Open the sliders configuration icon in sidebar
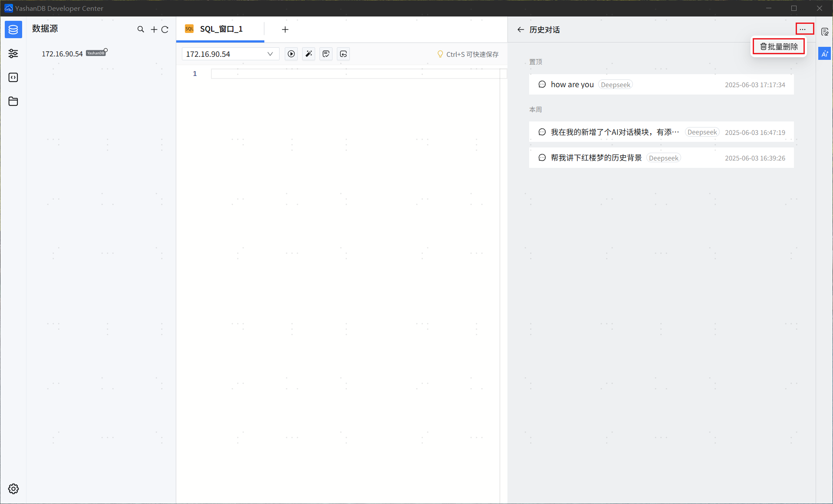The image size is (833, 504). click(x=13, y=53)
